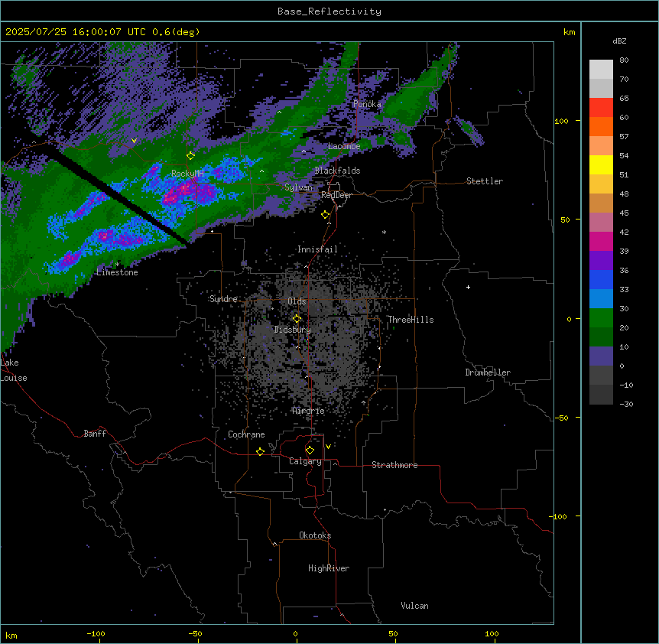659x644 pixels.
Task: Click the Okotoks city label
Action: 315,535
